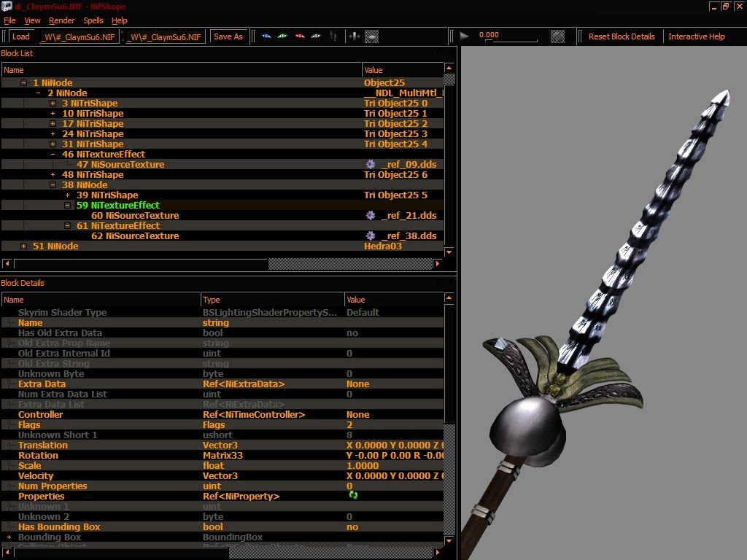The width and height of the screenshot is (747, 560).
Task: Click the Flags value 2
Action: pyautogui.click(x=349, y=425)
